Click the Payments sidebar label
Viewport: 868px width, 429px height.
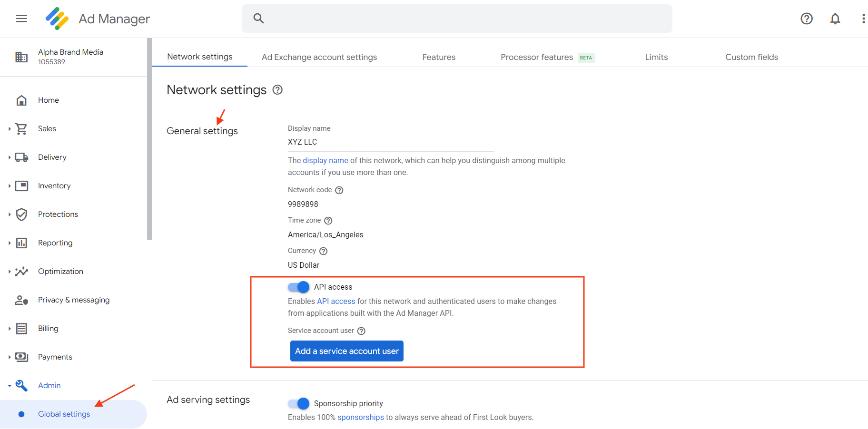pos(55,357)
